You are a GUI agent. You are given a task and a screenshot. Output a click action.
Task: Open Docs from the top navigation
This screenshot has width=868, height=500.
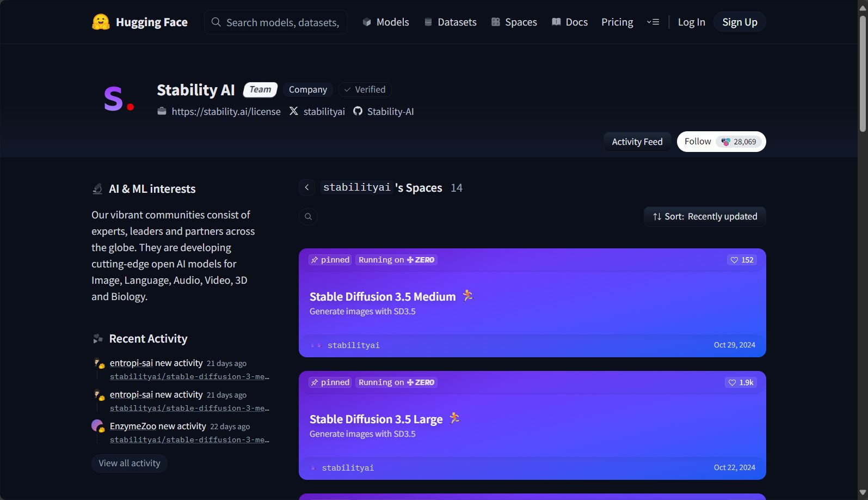570,22
